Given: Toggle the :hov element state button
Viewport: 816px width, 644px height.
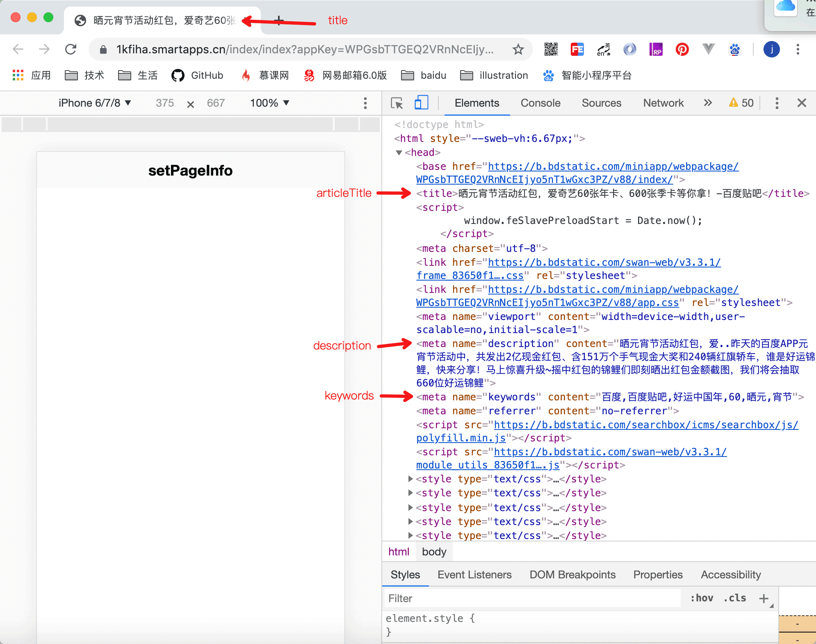Looking at the screenshot, I should coord(702,598).
